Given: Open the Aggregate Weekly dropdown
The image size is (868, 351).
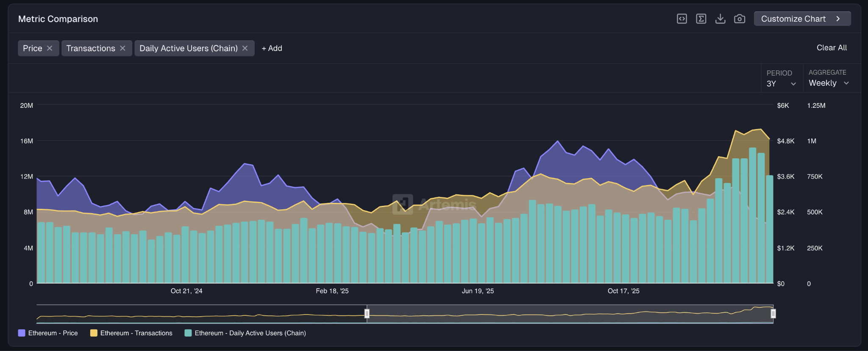Looking at the screenshot, I should tap(829, 83).
